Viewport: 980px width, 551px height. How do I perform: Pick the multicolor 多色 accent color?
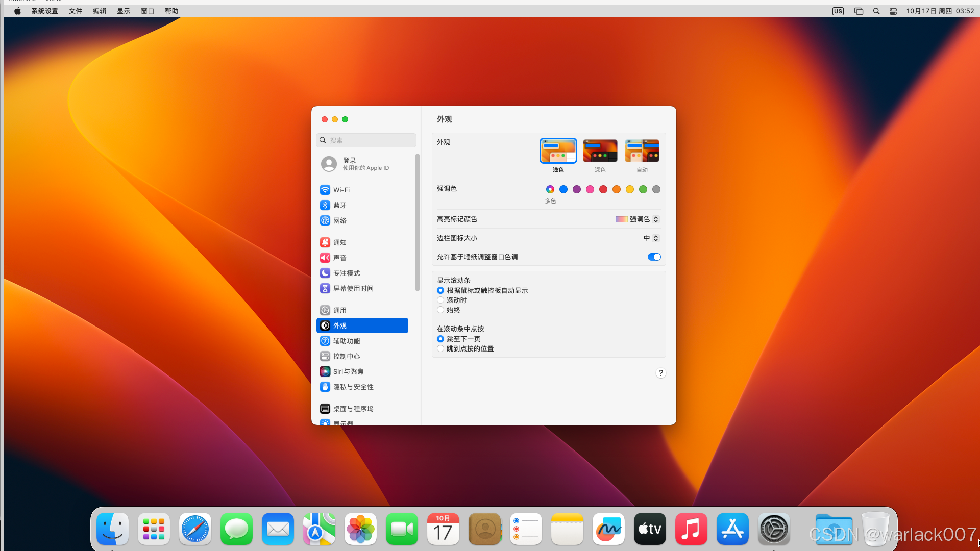[550, 189]
